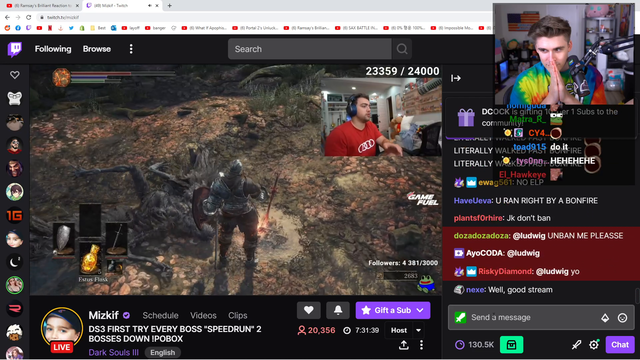640x360 pixels.
Task: Open the Dark Souls III category link
Action: pos(113,353)
